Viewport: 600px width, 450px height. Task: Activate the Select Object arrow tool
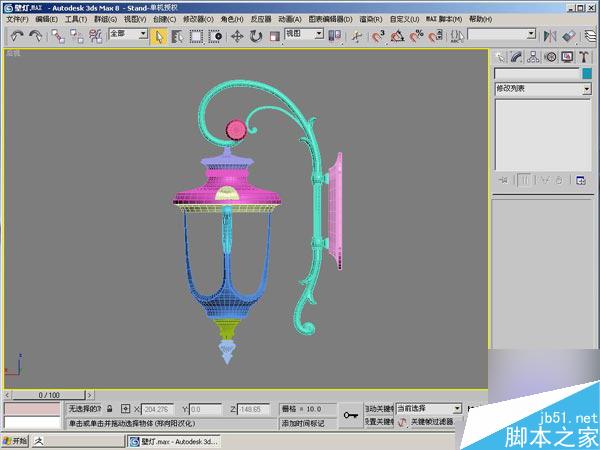click(x=158, y=37)
